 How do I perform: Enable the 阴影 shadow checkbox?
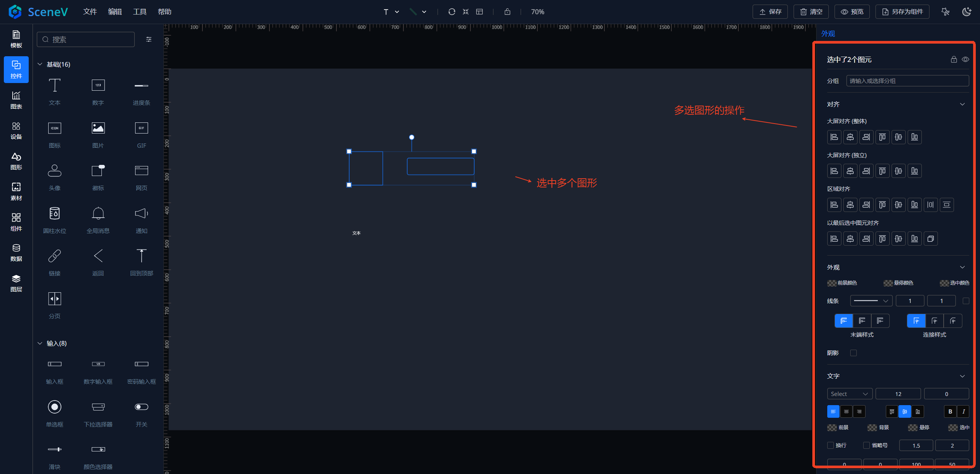(x=853, y=353)
